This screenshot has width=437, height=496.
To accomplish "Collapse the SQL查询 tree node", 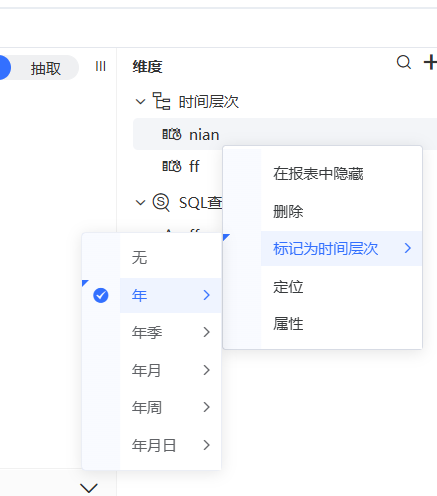I will (141, 202).
